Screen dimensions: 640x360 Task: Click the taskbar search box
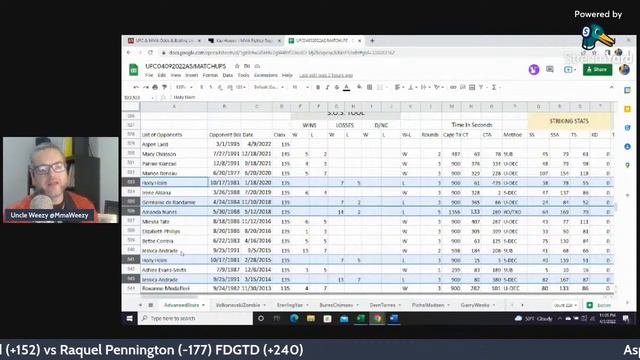tap(195, 319)
